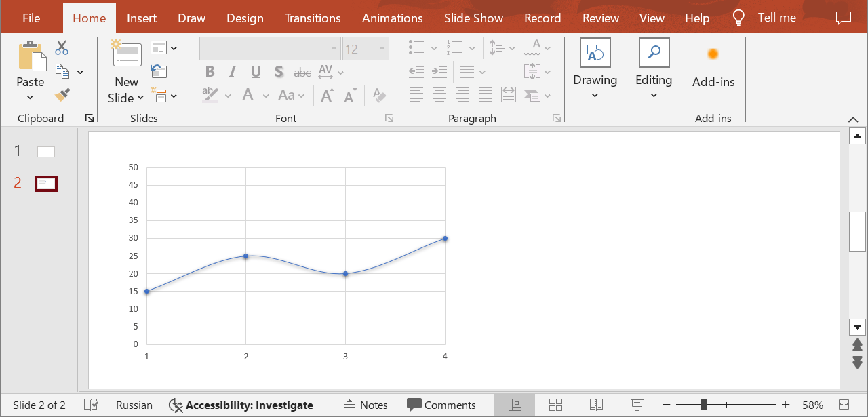Click the Russian language indicator
Viewport: 868px width, 417px height.
coord(134,405)
